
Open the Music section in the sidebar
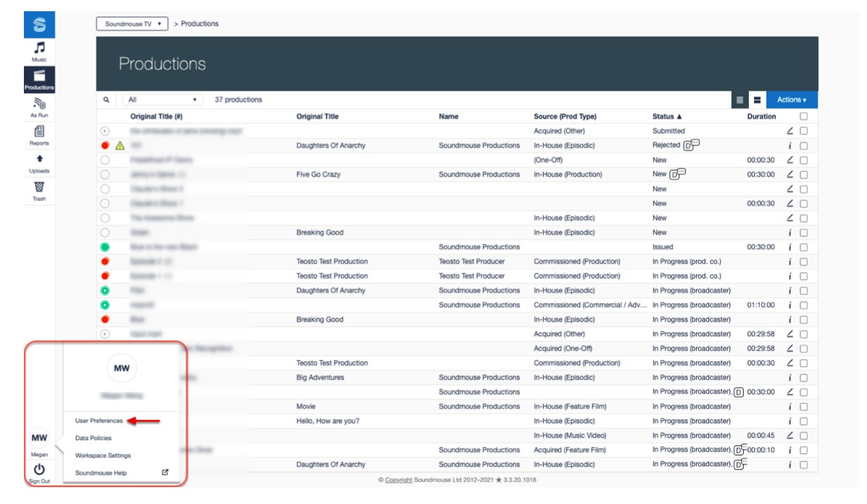[x=39, y=52]
